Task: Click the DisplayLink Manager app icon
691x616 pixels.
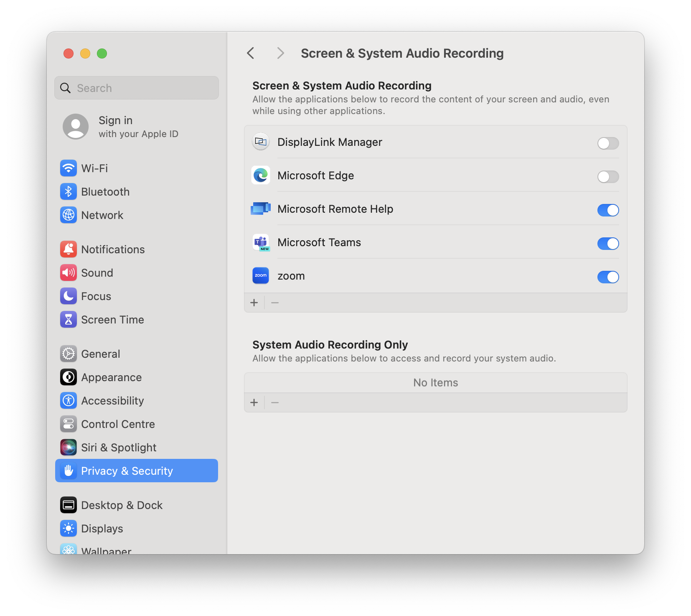Action: [x=261, y=142]
